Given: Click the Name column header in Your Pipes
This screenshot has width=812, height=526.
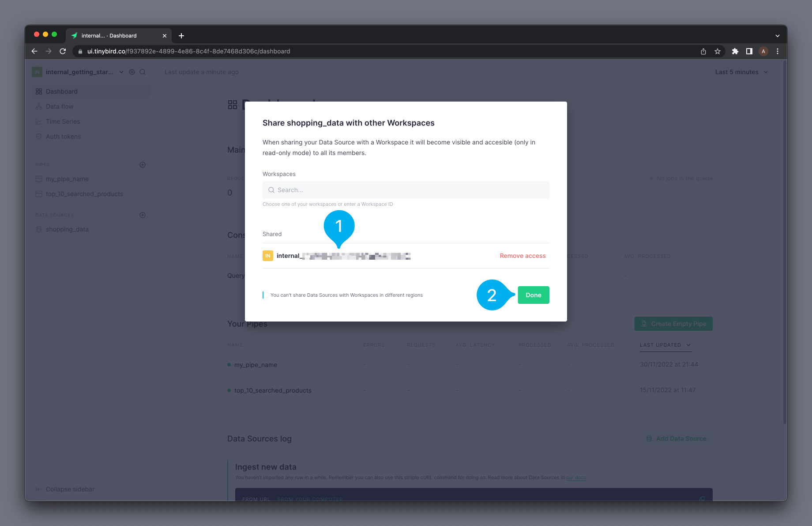Looking at the screenshot, I should coord(235,345).
